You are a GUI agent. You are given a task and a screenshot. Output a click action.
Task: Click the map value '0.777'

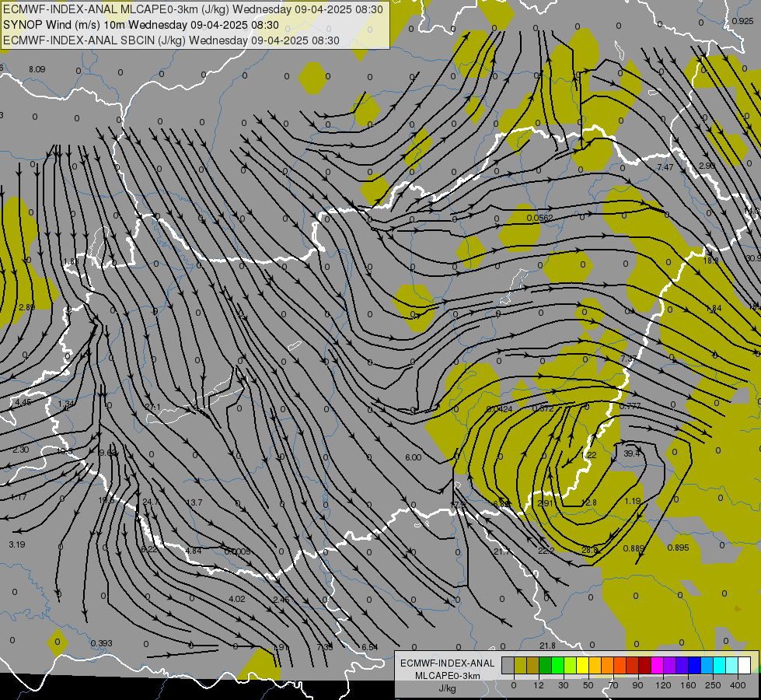click(x=630, y=406)
